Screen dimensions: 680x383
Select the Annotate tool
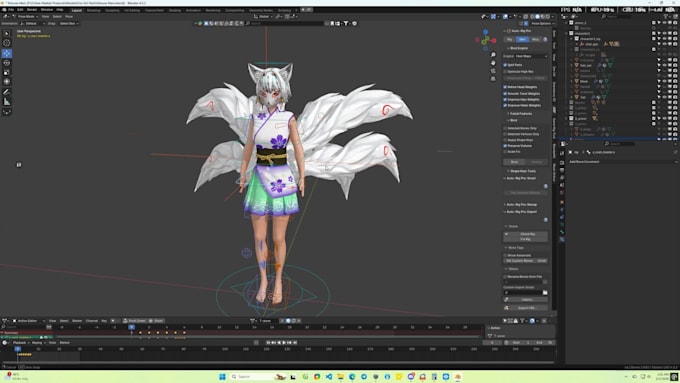coord(7,92)
